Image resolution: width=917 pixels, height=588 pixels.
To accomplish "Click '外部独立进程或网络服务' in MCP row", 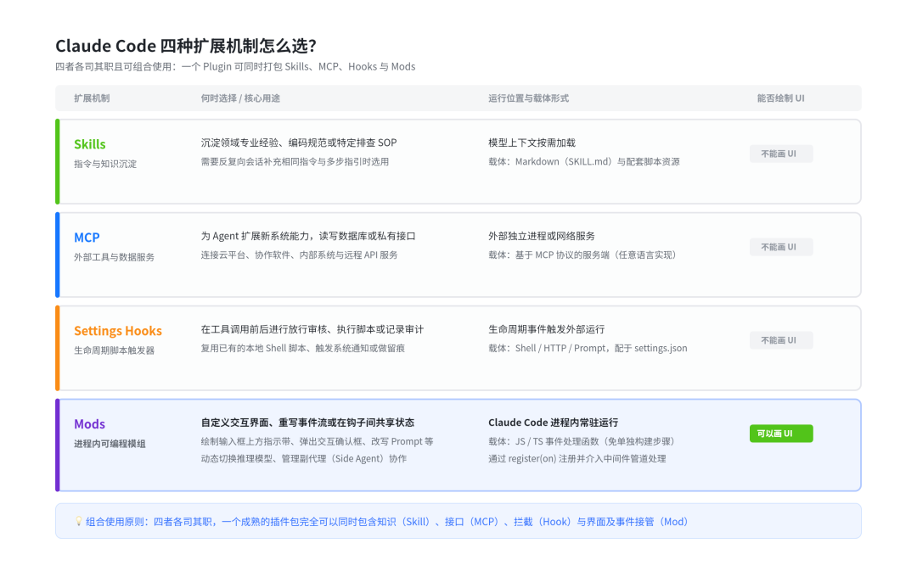I will tap(542, 236).
